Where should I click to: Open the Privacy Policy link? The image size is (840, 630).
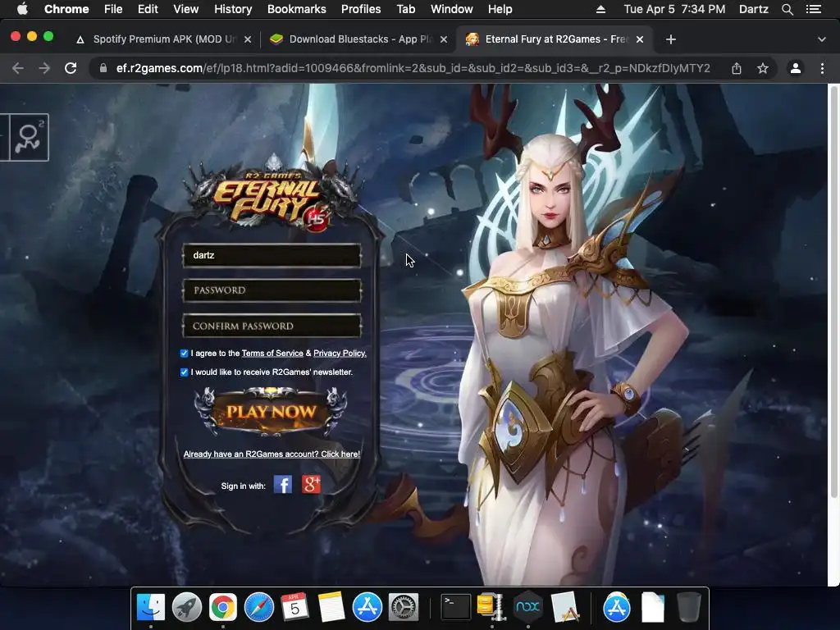pos(340,353)
